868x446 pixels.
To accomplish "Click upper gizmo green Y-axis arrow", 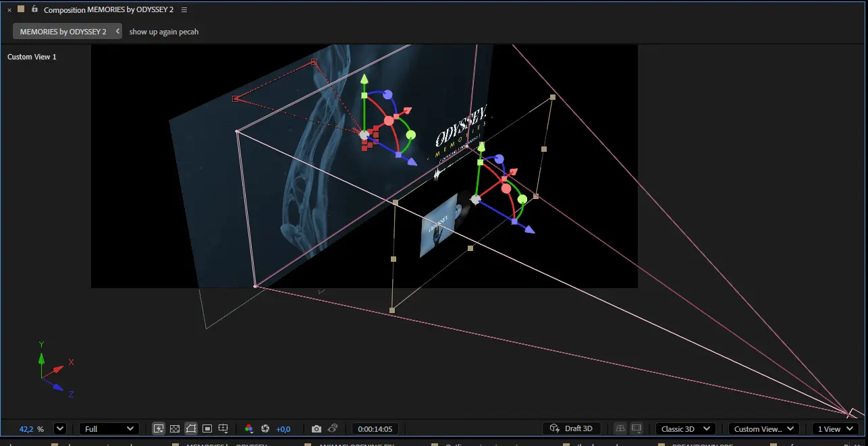I will point(364,80).
